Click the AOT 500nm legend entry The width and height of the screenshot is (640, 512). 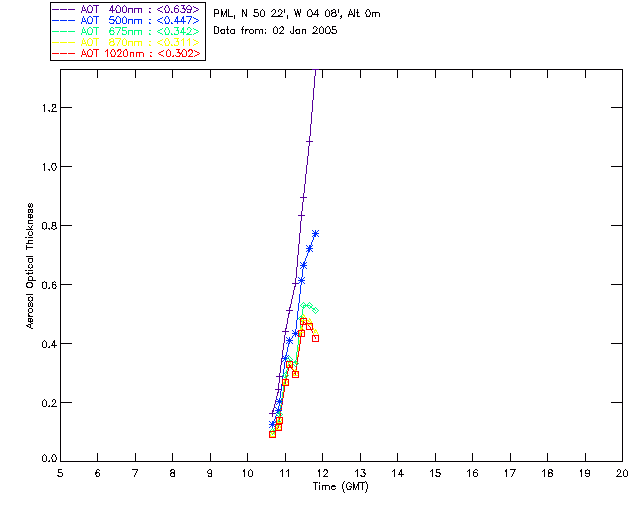point(126,20)
